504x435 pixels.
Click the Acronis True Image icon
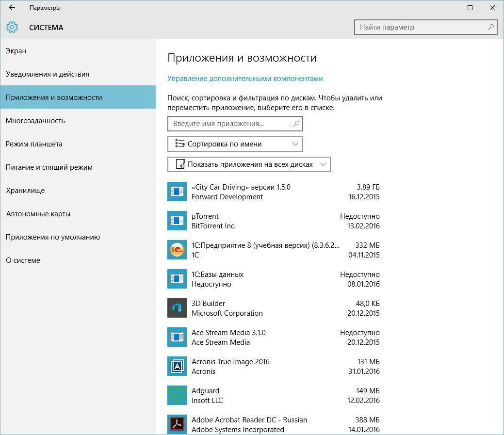point(177,366)
